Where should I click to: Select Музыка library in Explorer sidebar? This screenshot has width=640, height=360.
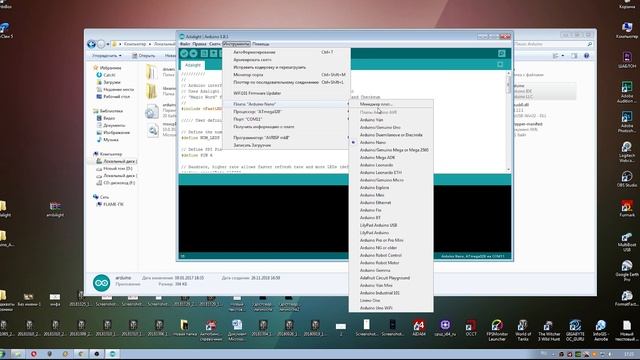[108, 140]
